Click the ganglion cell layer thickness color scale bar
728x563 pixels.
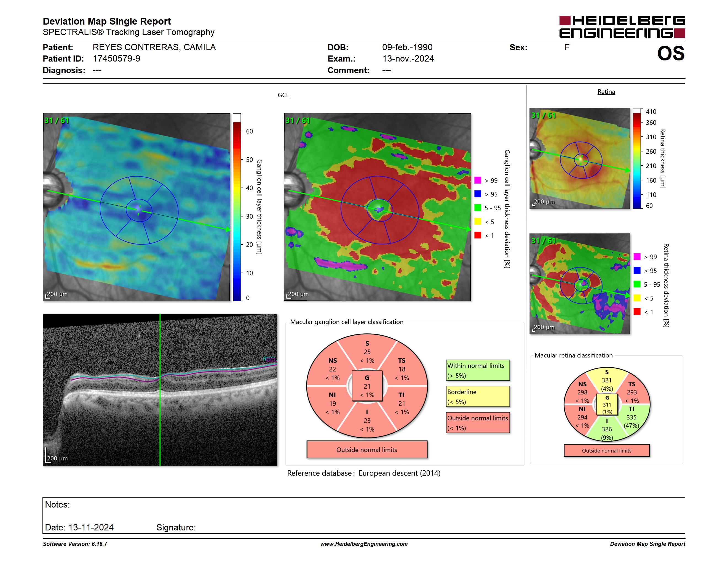(237, 207)
